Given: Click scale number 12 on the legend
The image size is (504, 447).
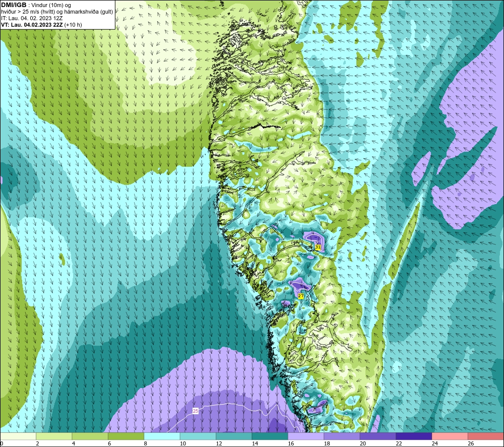Looking at the screenshot, I should coord(219,443).
